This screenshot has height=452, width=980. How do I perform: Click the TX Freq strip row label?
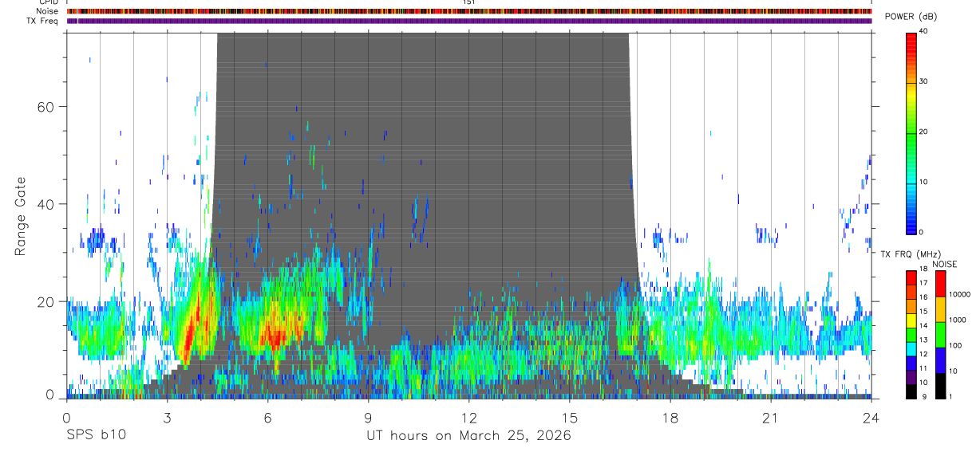43,21
